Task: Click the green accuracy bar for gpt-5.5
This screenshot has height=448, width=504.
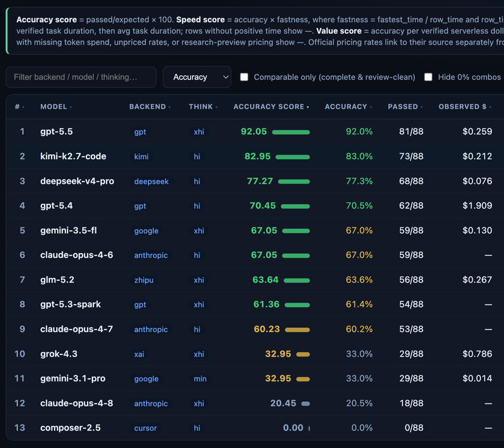Action: pos(291,132)
